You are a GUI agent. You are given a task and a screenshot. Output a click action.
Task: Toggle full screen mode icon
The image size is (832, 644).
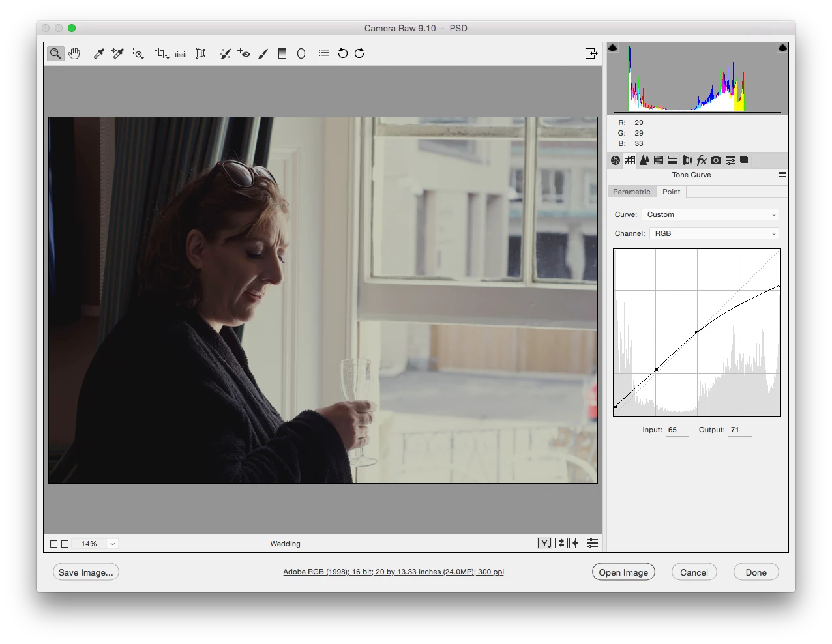(x=591, y=53)
